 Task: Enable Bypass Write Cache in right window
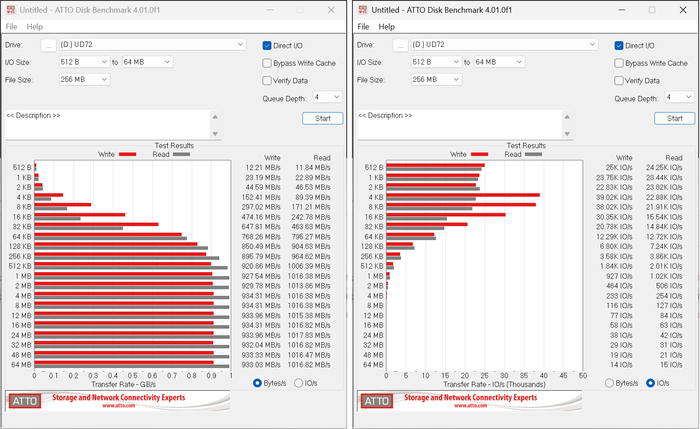pyautogui.click(x=619, y=63)
